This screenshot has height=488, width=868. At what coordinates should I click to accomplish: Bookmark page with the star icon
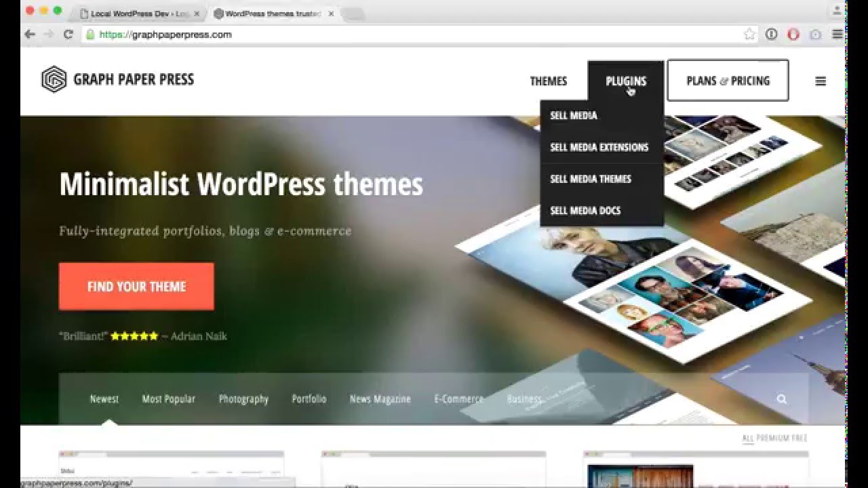click(749, 35)
